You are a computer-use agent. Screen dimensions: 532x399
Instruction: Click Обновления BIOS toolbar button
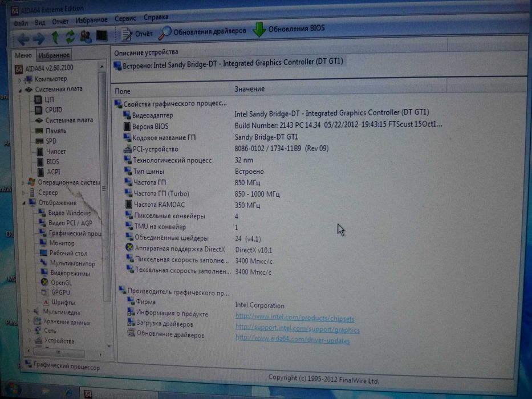click(x=289, y=29)
